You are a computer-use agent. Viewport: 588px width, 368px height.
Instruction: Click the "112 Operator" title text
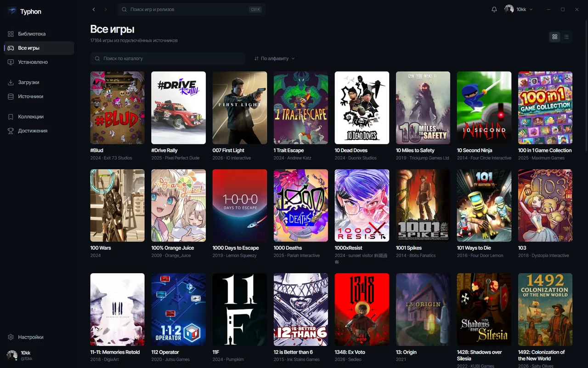pyautogui.click(x=165, y=352)
